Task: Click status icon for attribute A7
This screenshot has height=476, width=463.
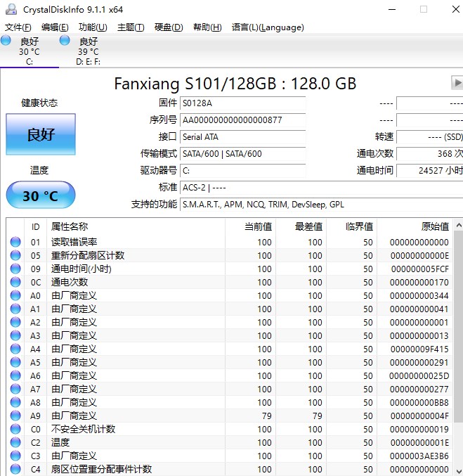Action: [x=15, y=389]
